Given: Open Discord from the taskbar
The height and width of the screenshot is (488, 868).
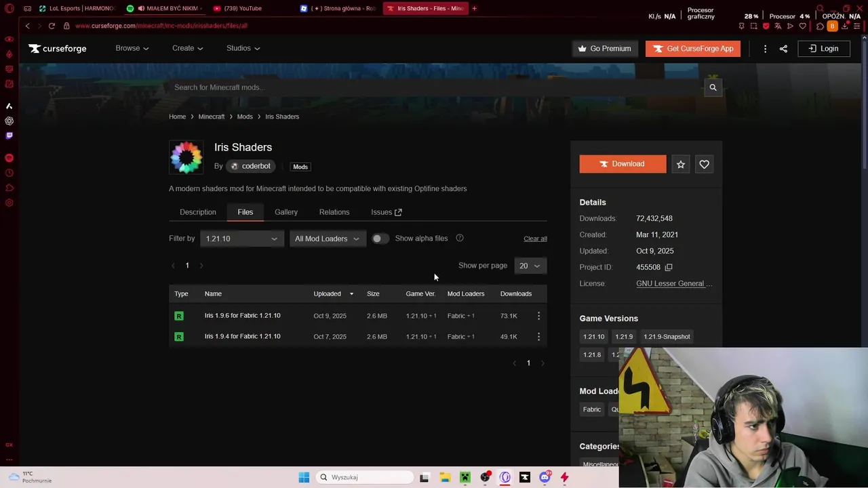Looking at the screenshot, I should (545, 477).
